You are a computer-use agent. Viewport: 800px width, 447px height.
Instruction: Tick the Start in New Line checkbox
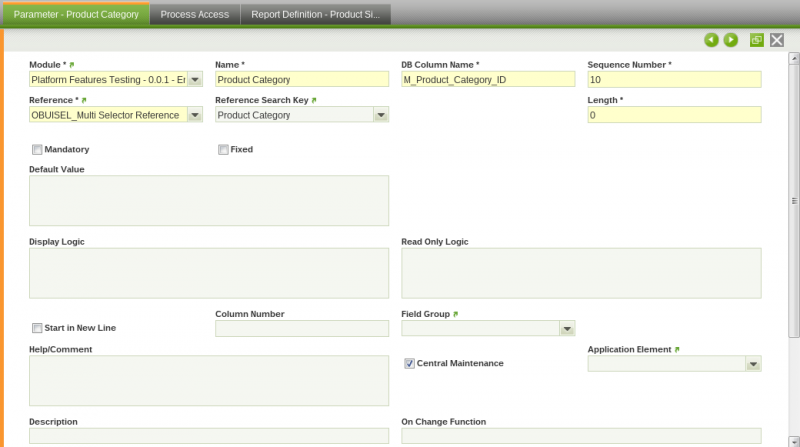point(37,328)
